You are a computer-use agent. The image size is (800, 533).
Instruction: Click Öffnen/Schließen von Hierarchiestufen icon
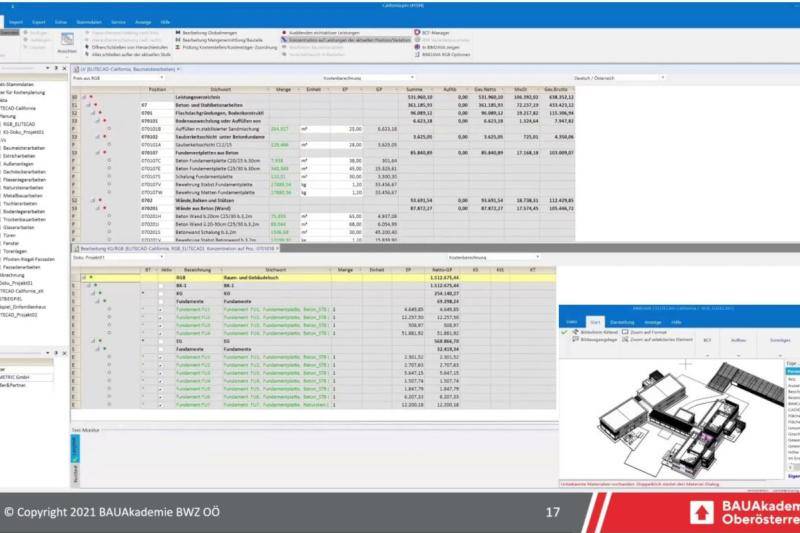click(x=87, y=47)
